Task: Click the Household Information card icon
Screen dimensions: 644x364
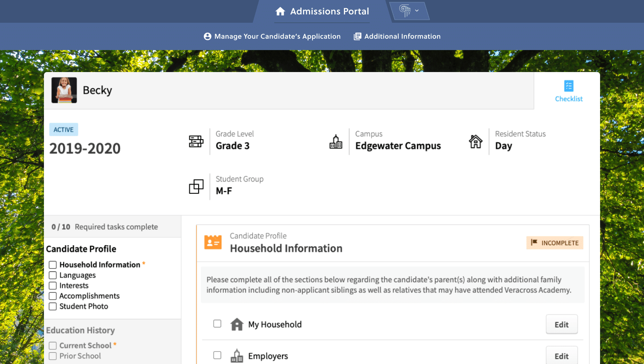Action: [x=213, y=242]
